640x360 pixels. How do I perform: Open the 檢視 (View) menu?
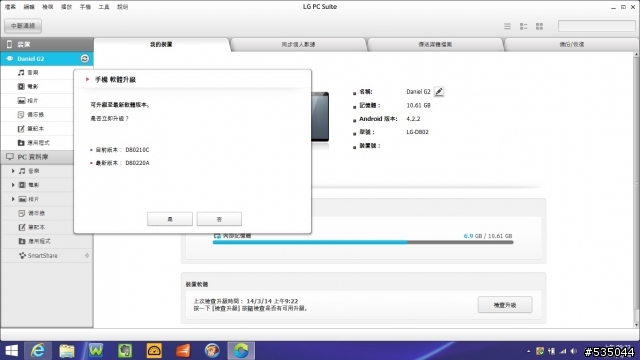click(x=48, y=7)
